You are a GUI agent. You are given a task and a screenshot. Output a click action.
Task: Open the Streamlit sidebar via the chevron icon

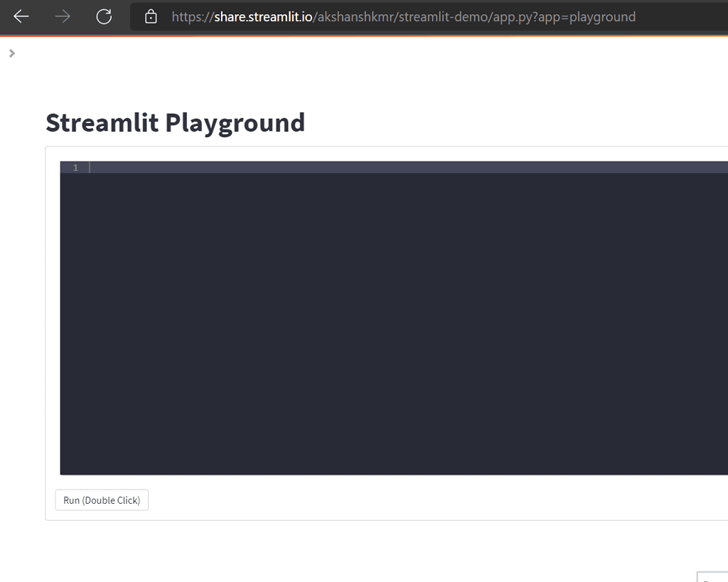[x=11, y=53]
